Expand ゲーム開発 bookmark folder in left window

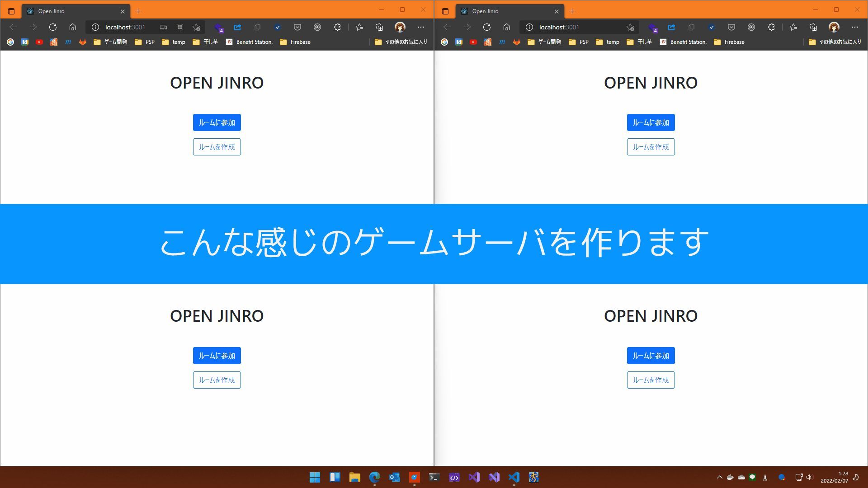click(x=110, y=42)
